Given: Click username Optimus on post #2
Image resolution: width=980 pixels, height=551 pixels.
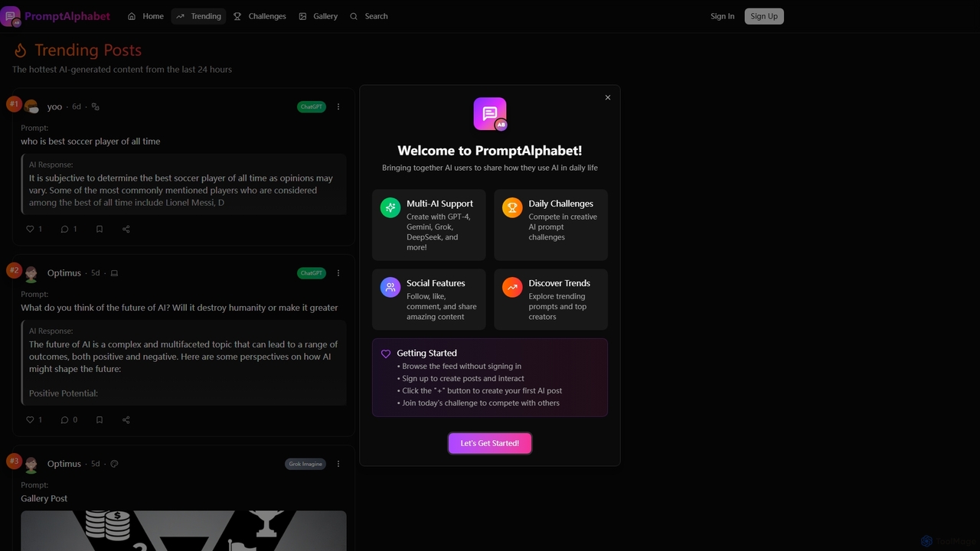Looking at the screenshot, I should 64,273.
